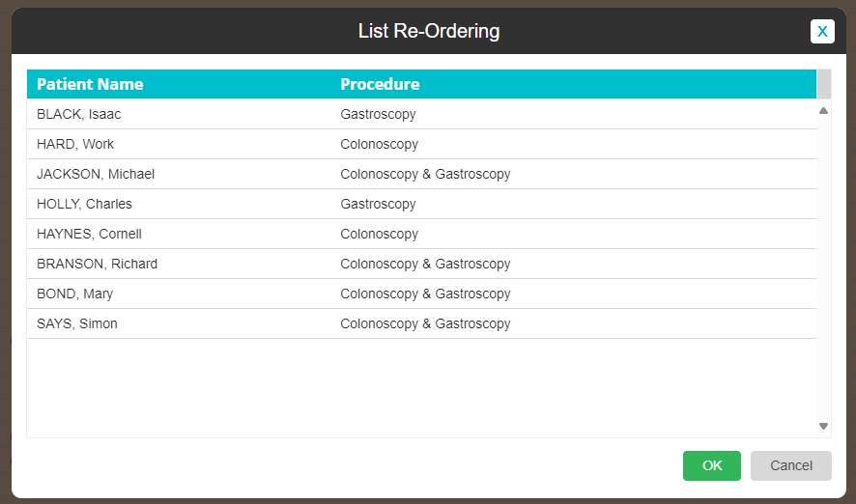Select the BLACK, Isaac patient row
Image resolution: width=856 pixels, height=504 pixels.
click(421, 114)
